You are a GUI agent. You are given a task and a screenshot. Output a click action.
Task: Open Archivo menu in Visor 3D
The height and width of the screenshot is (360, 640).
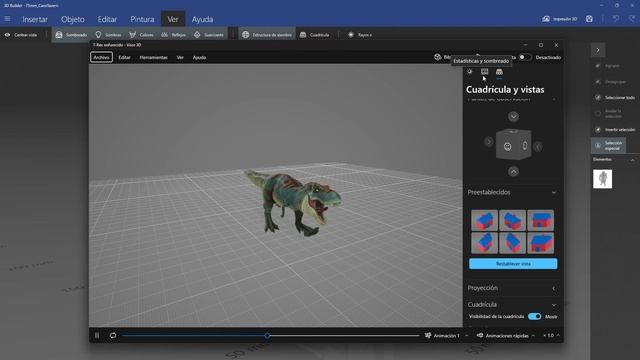pyautogui.click(x=101, y=58)
